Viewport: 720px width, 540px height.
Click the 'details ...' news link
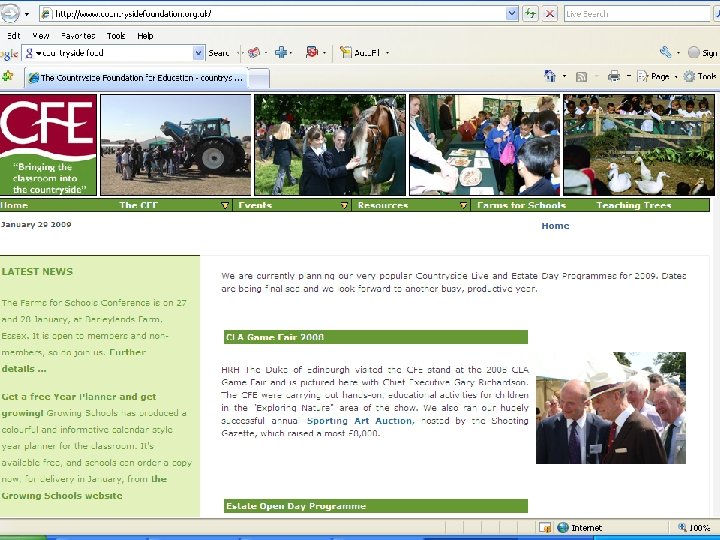[24, 369]
